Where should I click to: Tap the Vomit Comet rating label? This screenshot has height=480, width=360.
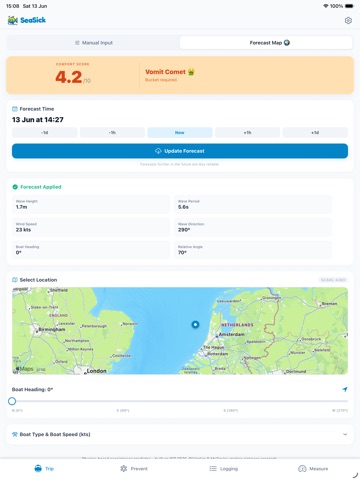click(x=170, y=72)
